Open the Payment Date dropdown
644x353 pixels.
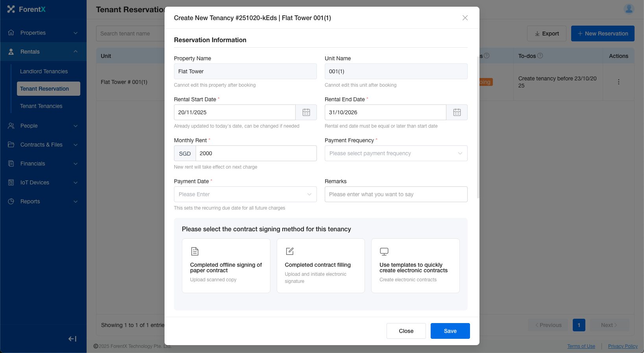(245, 194)
